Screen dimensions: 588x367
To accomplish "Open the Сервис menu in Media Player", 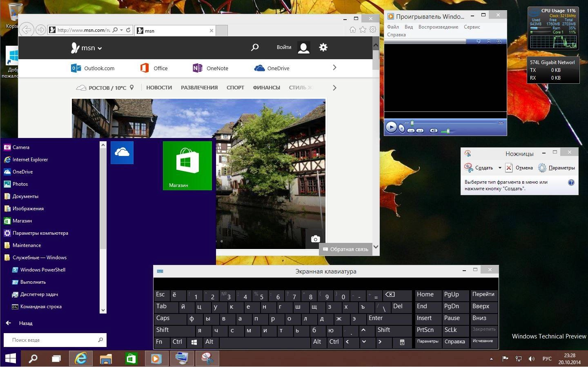I will coord(472,27).
